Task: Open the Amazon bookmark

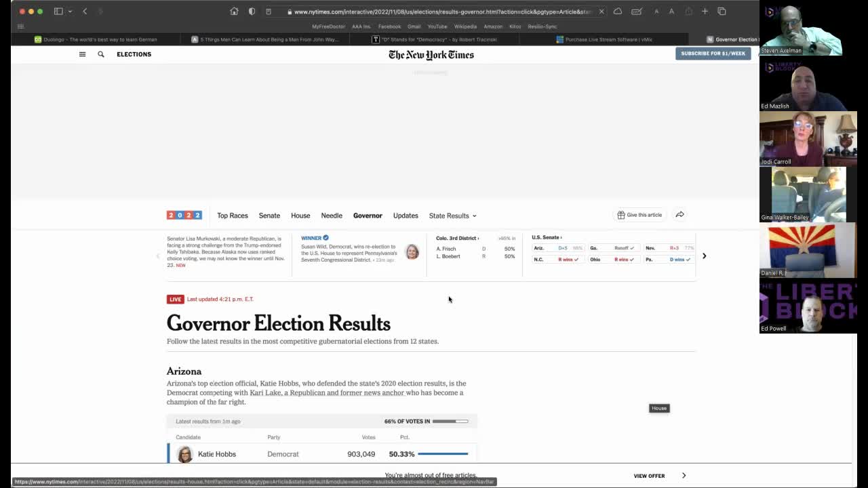Action: point(493,26)
